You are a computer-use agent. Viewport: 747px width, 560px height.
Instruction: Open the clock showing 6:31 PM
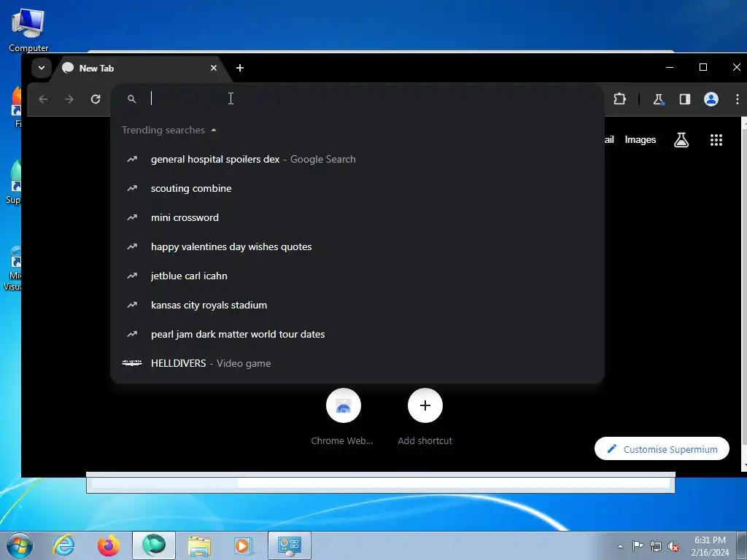[x=710, y=546]
